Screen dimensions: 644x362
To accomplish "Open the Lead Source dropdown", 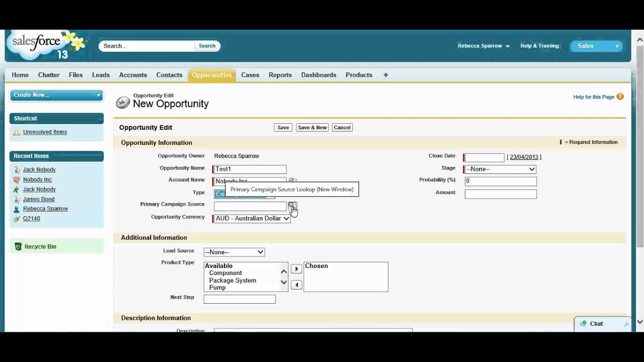I will pyautogui.click(x=234, y=252).
